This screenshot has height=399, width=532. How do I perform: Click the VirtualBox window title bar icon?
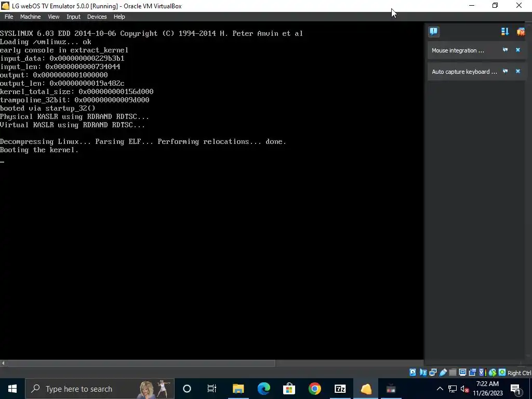point(5,6)
